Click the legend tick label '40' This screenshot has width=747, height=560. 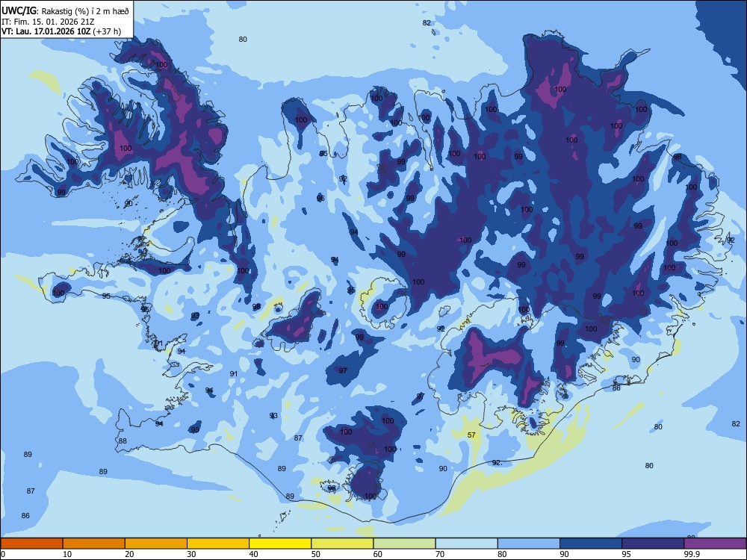(253, 554)
